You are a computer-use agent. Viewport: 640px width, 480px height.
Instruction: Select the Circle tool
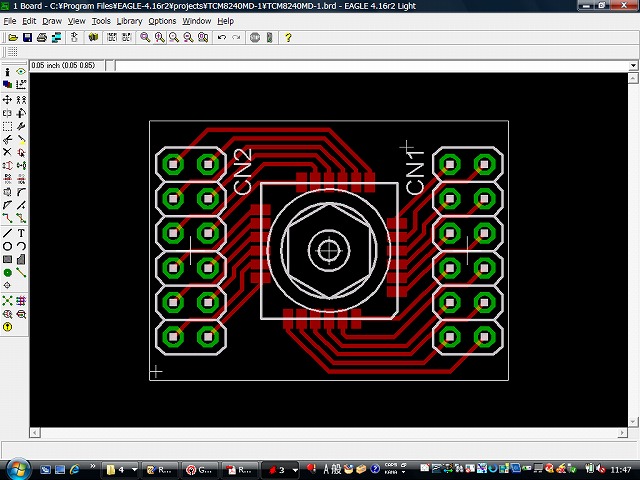[x=7, y=246]
